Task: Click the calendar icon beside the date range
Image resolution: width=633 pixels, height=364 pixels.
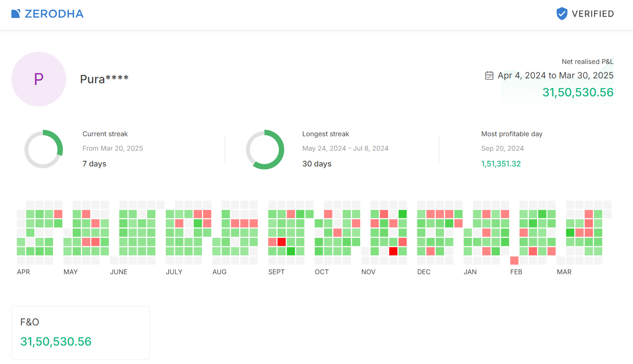Action: click(x=489, y=75)
